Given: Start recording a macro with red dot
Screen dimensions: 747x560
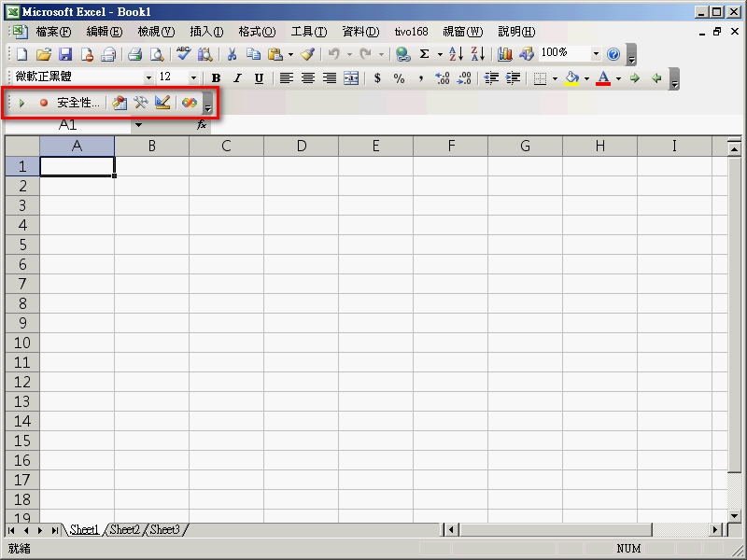Looking at the screenshot, I should coord(44,103).
